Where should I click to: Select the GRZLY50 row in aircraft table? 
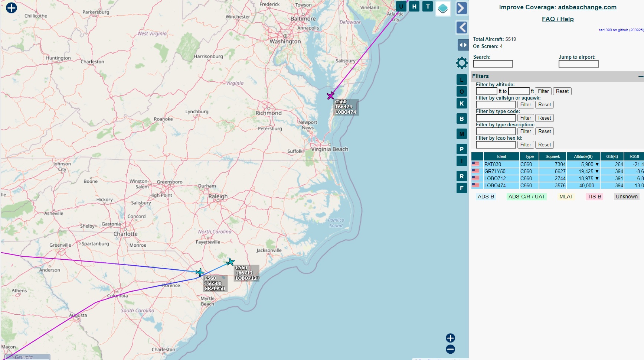tap(558, 171)
